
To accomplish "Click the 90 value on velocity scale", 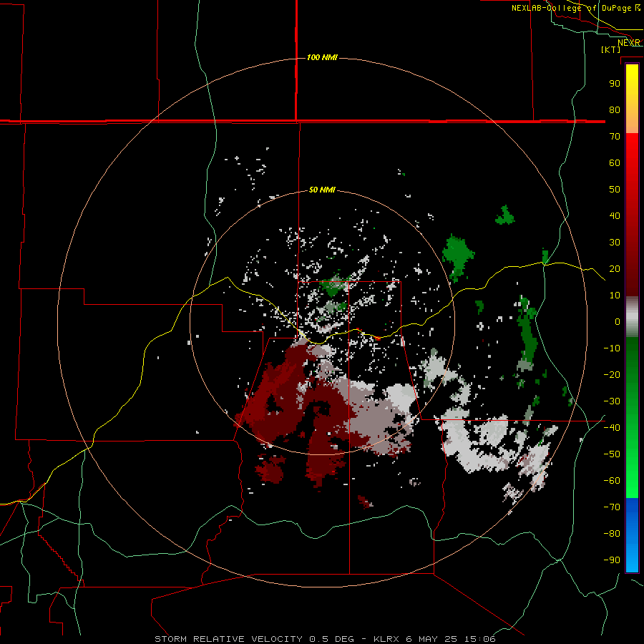I will point(615,84).
